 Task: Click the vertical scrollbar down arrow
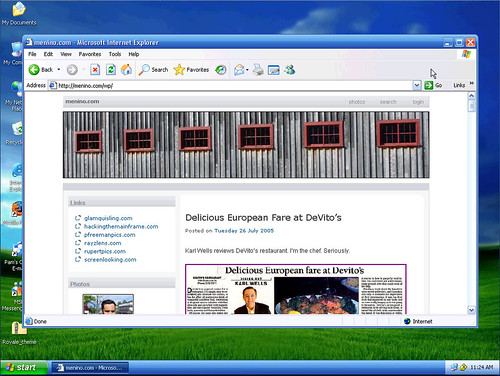click(471, 310)
